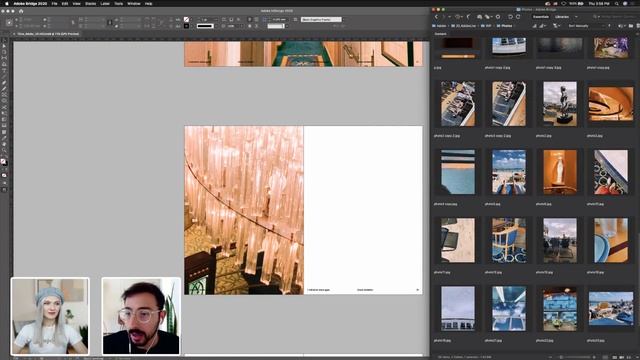
Task: Select the orange vase niche thumbnail
Action: click(560, 172)
